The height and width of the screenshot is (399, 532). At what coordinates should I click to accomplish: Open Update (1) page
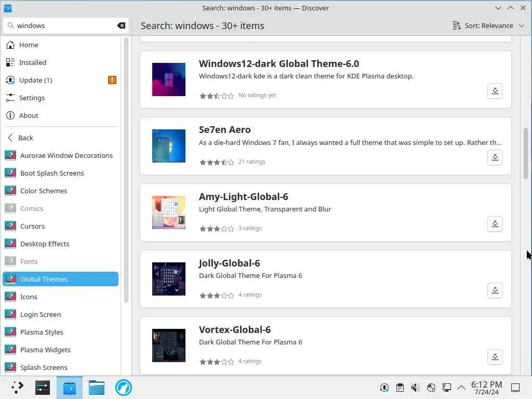[60, 80]
